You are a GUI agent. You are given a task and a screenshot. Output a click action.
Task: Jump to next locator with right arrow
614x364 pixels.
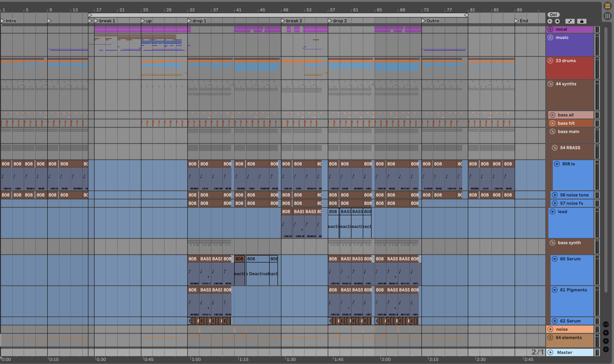557,21
